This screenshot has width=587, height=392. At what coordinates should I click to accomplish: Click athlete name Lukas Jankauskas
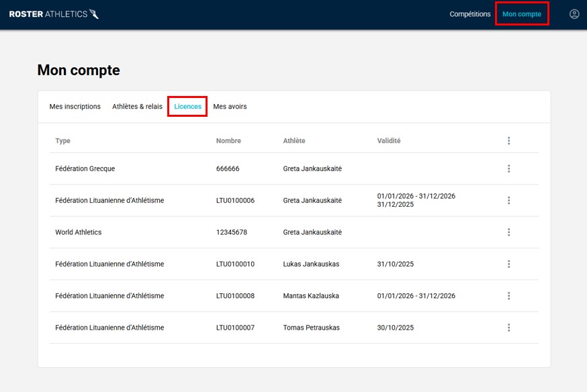311,264
